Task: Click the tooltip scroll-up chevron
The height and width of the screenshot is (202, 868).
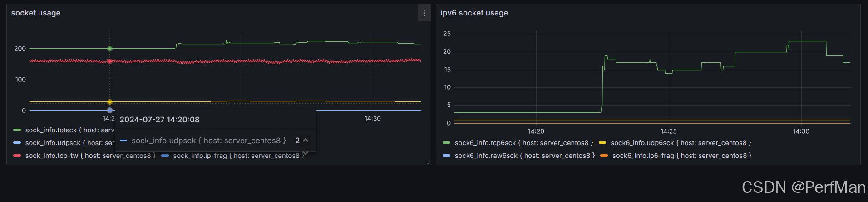Action: (306, 141)
